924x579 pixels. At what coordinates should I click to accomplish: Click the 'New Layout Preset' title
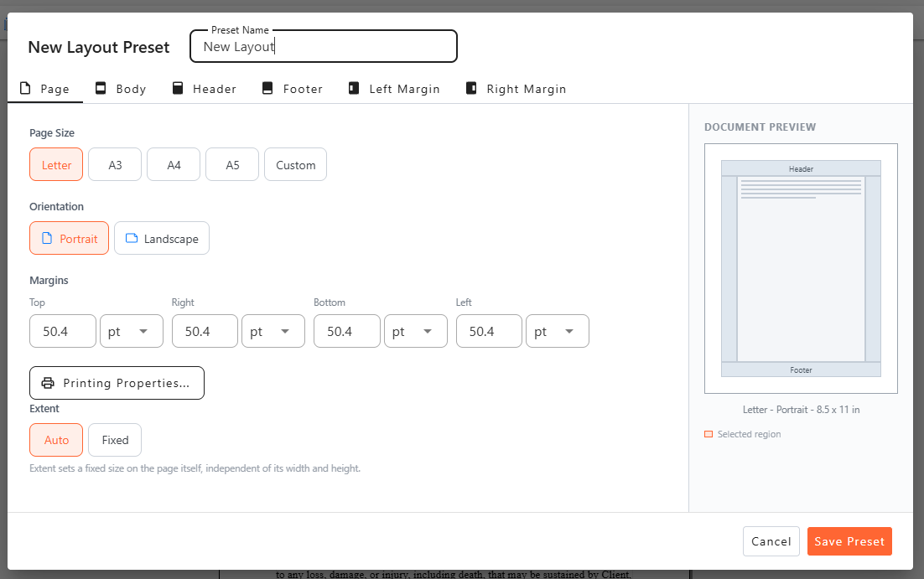click(98, 47)
